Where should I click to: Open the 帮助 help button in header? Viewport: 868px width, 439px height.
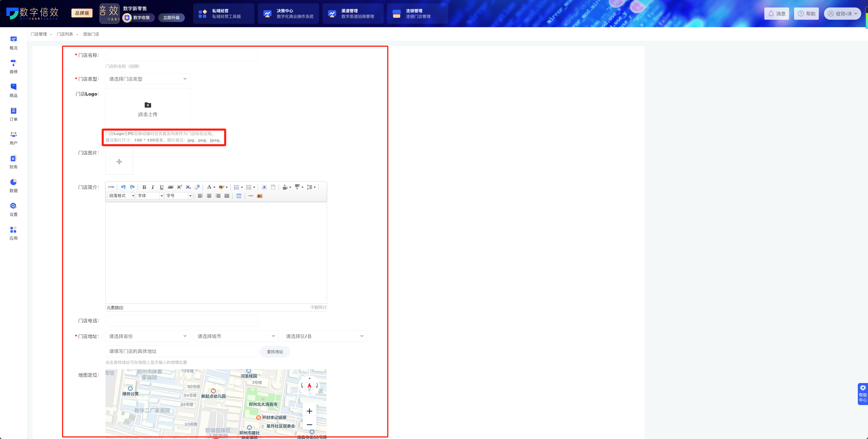click(x=806, y=13)
